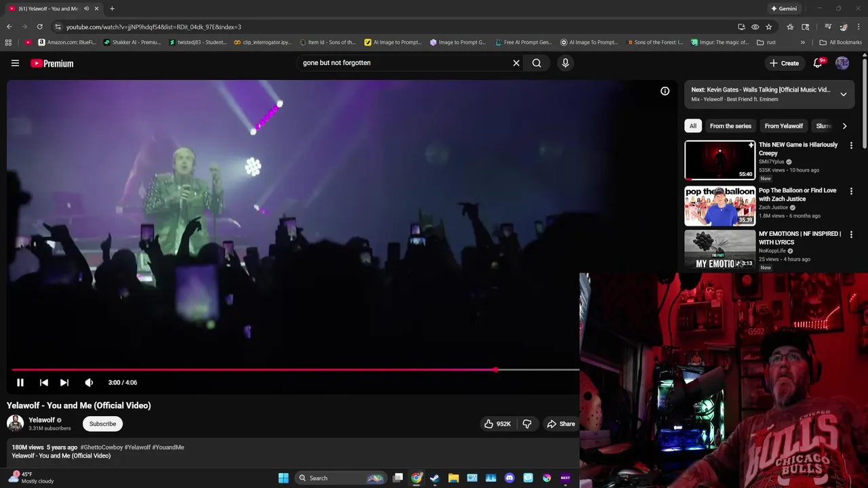Mute the tab via the tab speaker icon
This screenshot has width=868, height=488.
pyautogui.click(x=86, y=8)
